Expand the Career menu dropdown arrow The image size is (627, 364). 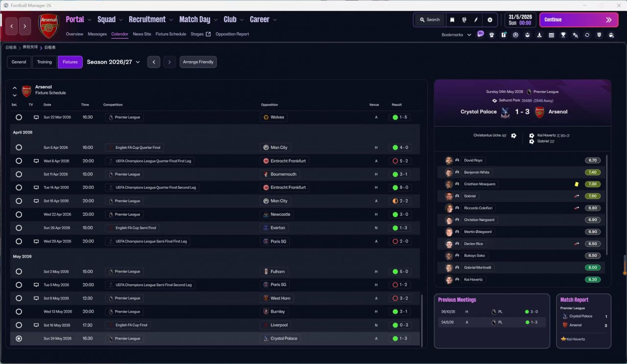pos(275,20)
